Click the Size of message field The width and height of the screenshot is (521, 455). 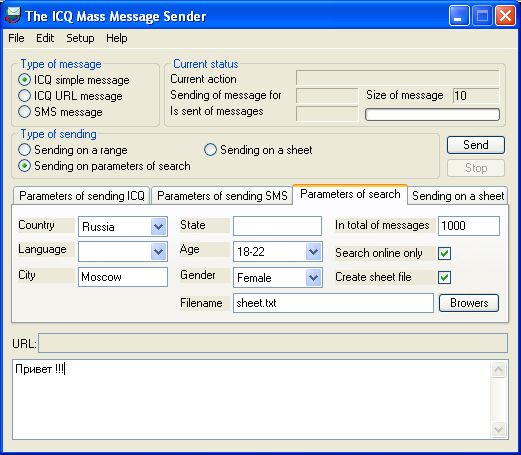[476, 96]
